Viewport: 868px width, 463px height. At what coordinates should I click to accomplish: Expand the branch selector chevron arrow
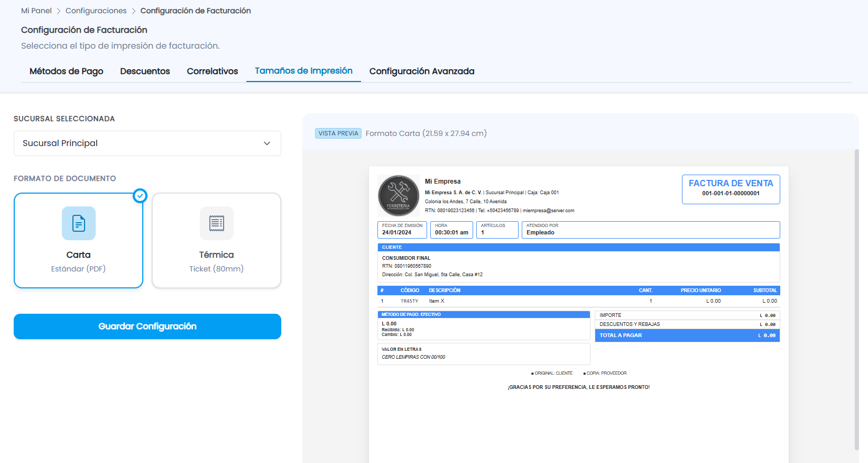pyautogui.click(x=267, y=143)
